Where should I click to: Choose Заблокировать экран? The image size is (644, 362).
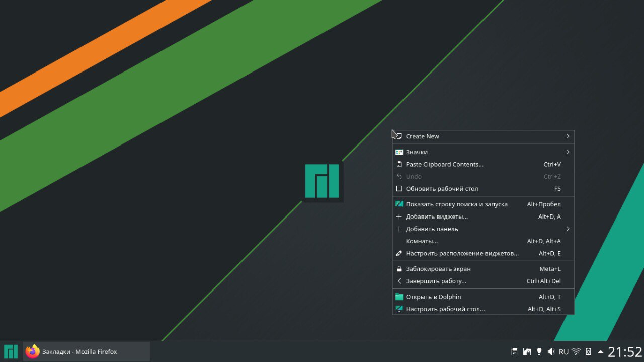coord(483,269)
